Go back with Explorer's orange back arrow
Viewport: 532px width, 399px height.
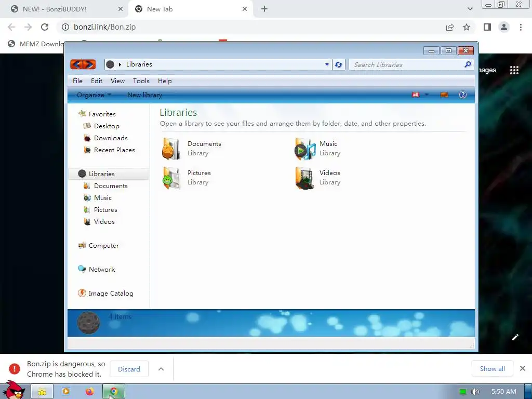77,64
